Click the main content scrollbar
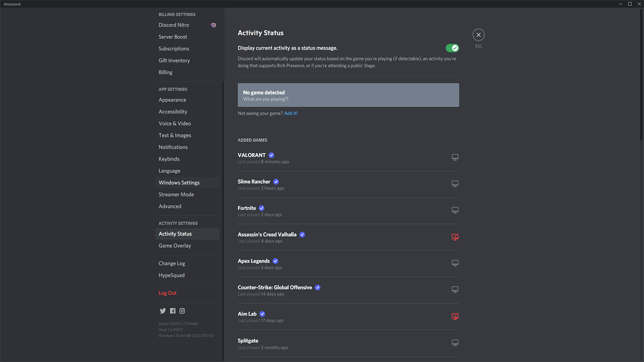The width and height of the screenshot is (644, 362). click(x=640, y=75)
